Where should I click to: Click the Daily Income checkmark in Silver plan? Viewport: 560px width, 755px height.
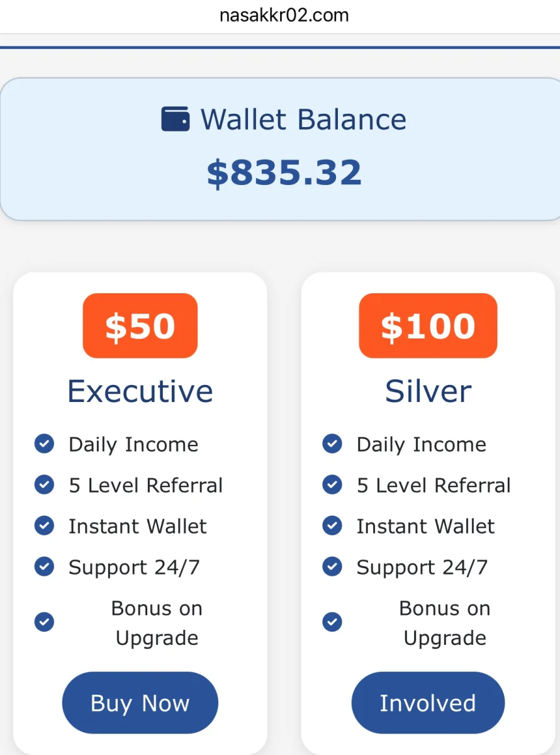point(332,444)
